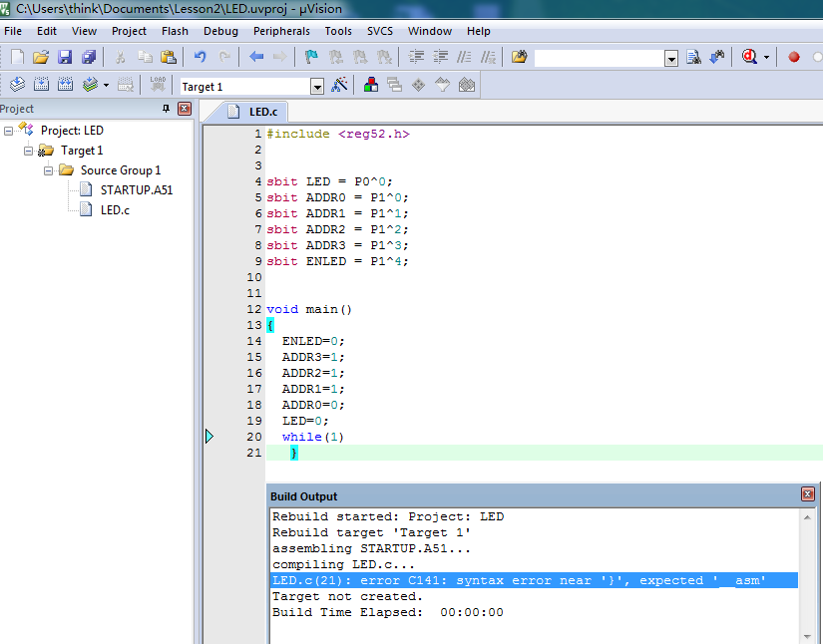823x644 pixels.
Task: Click the Cut scissors icon
Action: (120, 57)
